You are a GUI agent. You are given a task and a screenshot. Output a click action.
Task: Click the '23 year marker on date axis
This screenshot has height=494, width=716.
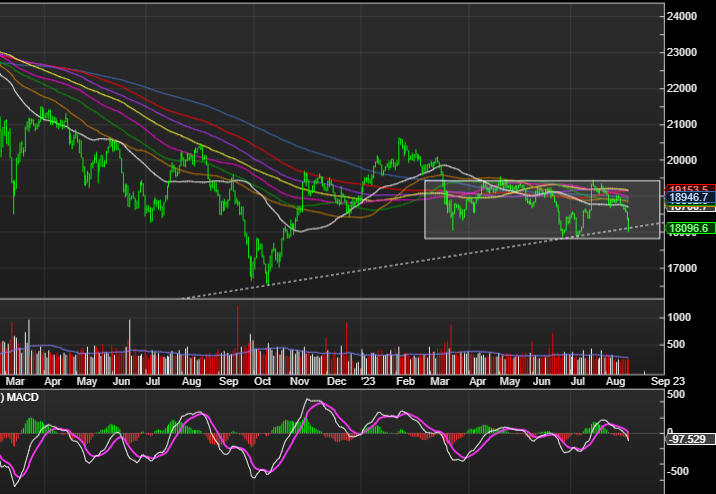pos(368,382)
